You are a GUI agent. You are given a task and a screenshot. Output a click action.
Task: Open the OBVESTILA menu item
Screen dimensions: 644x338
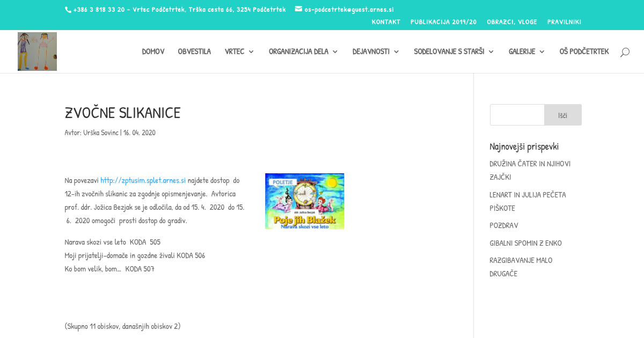click(x=194, y=52)
